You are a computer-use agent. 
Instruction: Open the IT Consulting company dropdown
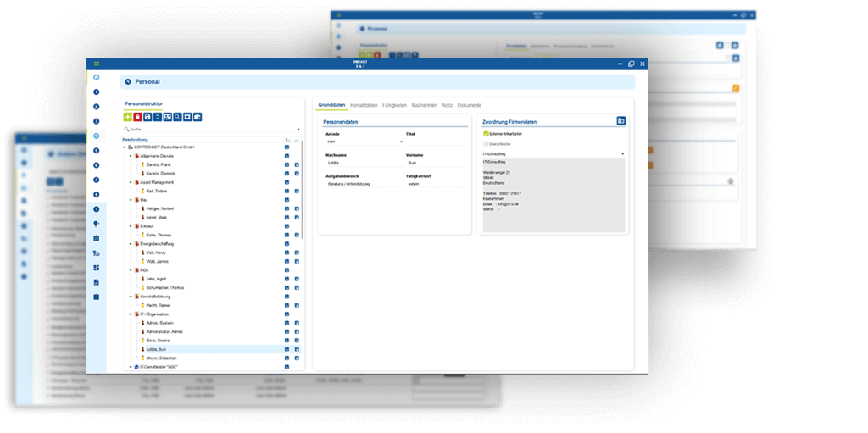[553, 154]
